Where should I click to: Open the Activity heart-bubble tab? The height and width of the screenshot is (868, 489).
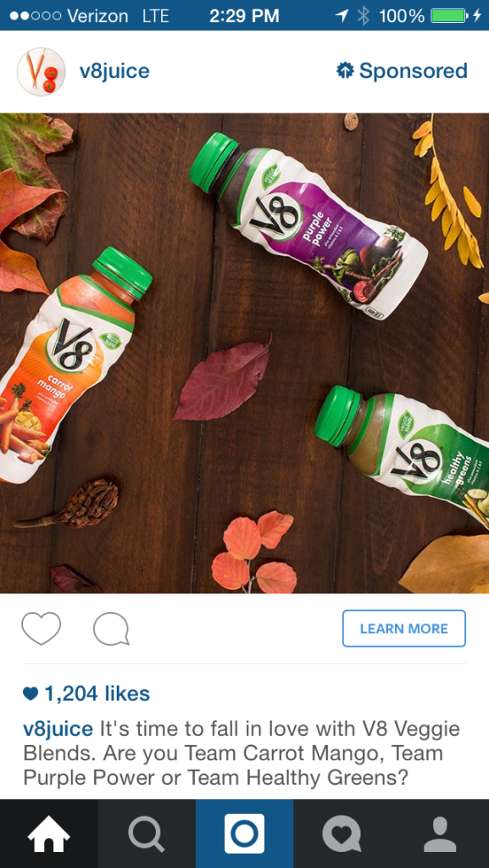click(342, 834)
